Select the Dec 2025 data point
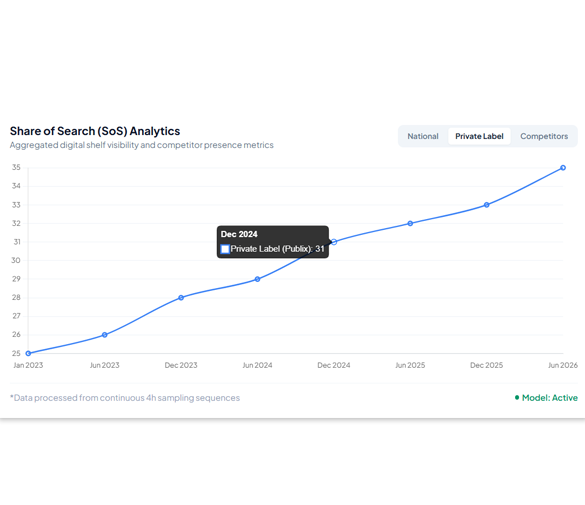The height and width of the screenshot is (505, 585). [487, 205]
